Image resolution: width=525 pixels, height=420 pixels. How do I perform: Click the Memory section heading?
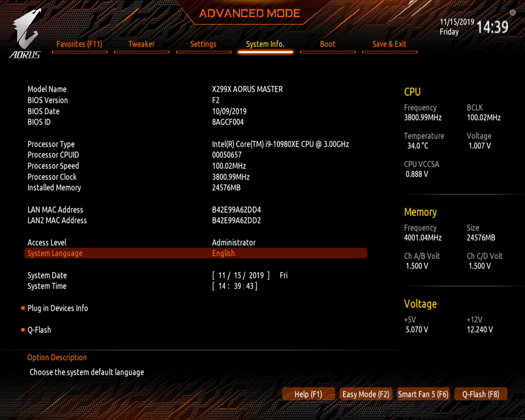pyautogui.click(x=420, y=212)
